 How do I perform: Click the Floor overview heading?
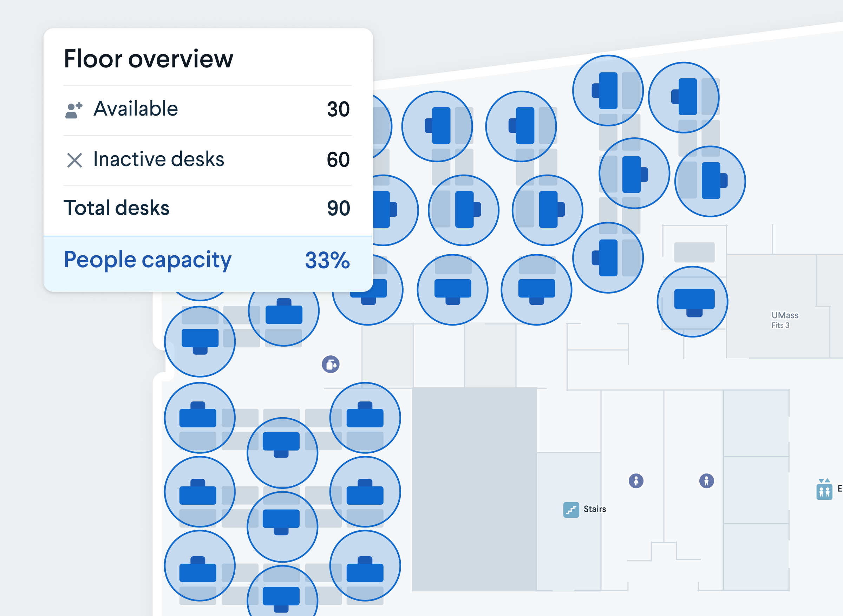click(148, 59)
